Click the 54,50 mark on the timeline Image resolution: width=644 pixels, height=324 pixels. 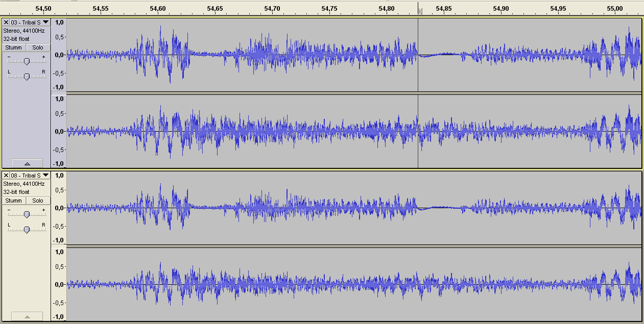coord(44,9)
